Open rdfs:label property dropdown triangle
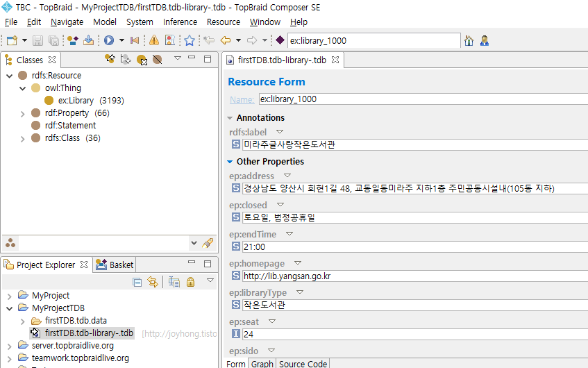588x368 pixels. [x=279, y=132]
